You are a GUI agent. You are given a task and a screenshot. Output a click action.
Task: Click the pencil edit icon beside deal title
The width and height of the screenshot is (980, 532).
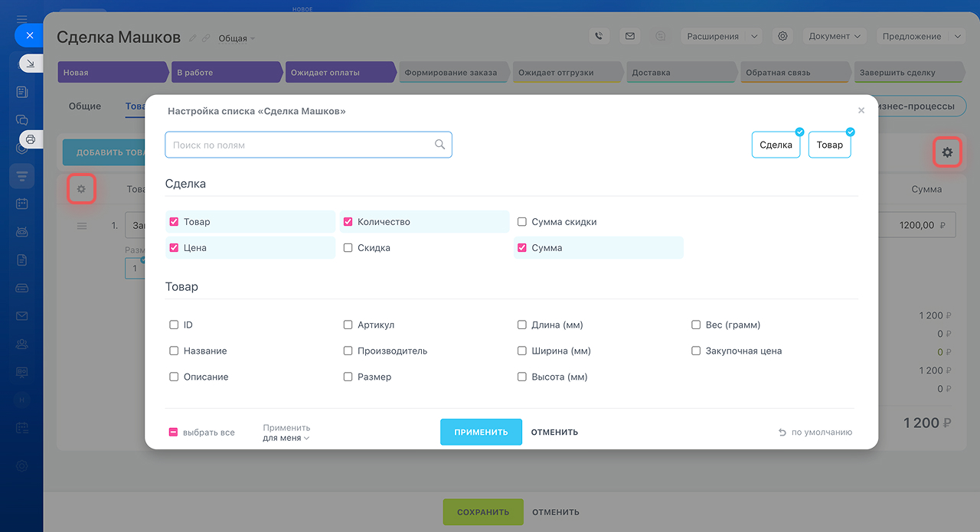[193, 38]
